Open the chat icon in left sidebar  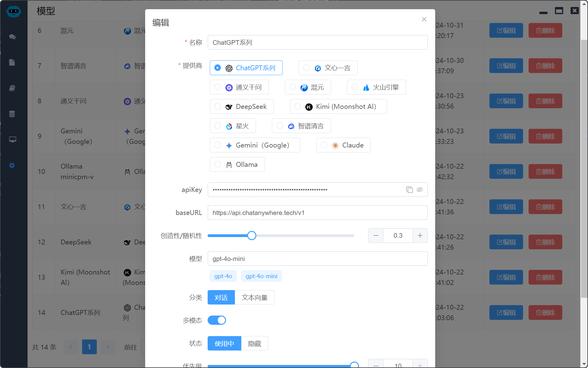pyautogui.click(x=12, y=37)
